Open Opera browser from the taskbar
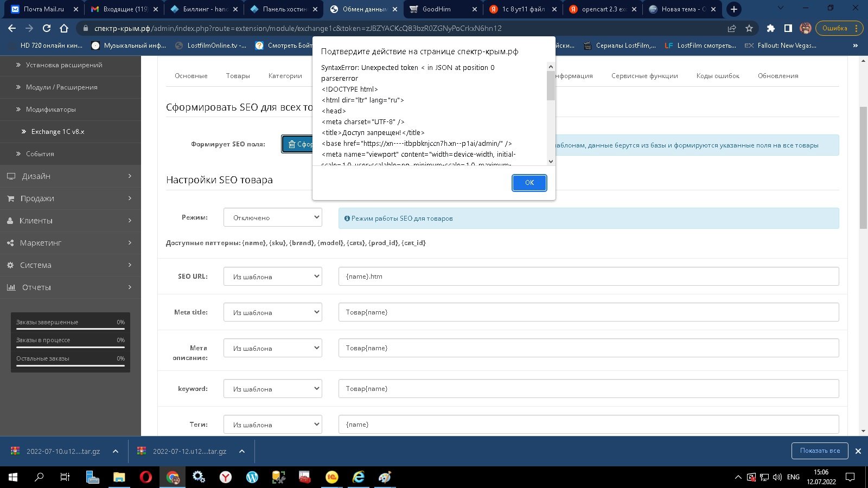Screen dimensions: 868x488 145,477
